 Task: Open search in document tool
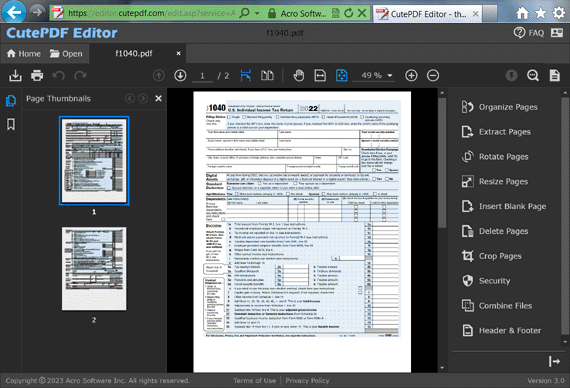[533, 76]
